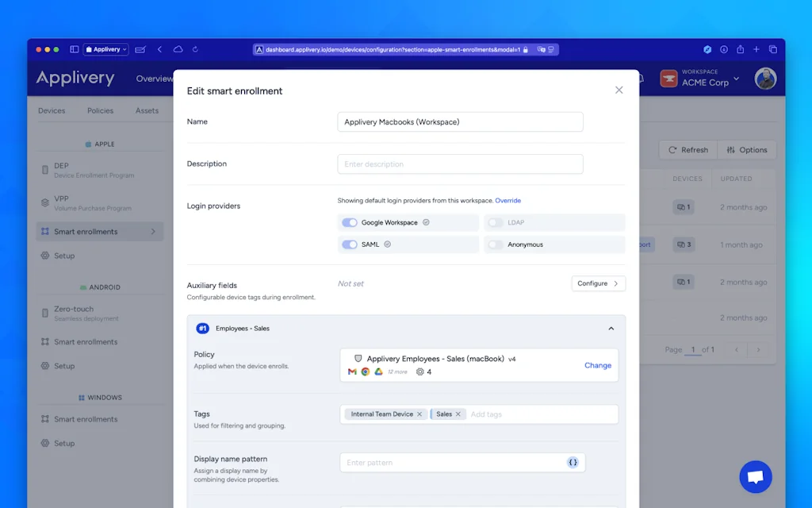The width and height of the screenshot is (812, 508).
Task: Click the Safari back navigation arrow
Action: point(159,49)
